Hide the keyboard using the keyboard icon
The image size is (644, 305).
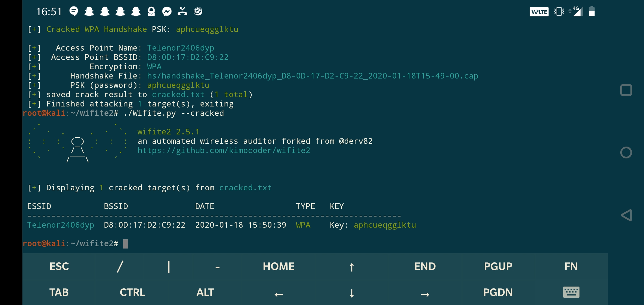point(571,292)
